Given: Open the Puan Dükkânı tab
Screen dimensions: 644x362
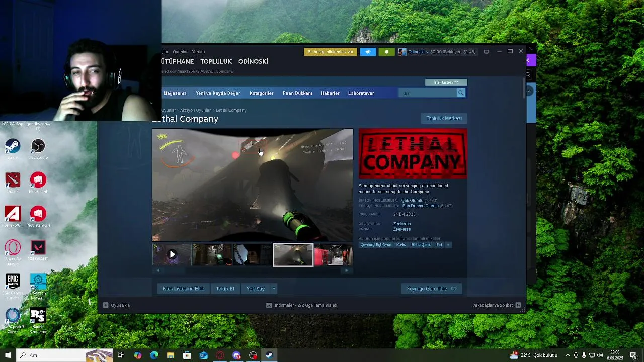Looking at the screenshot, I should coord(297,93).
